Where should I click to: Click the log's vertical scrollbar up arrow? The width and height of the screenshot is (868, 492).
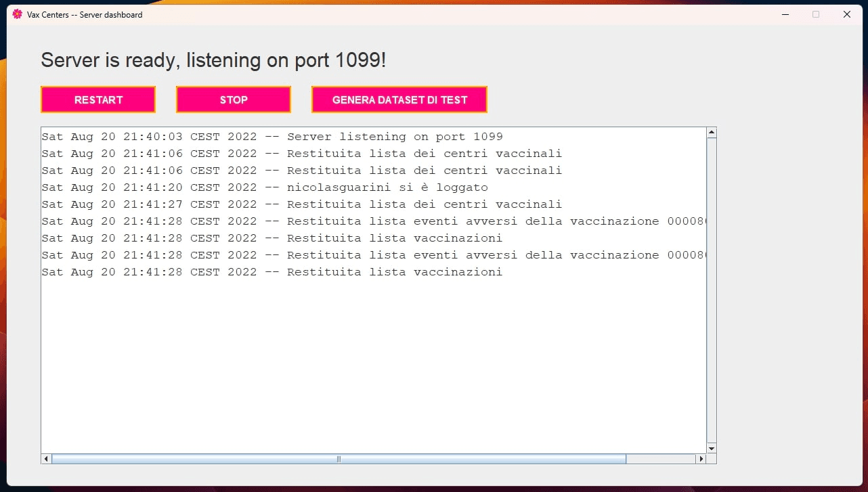711,133
